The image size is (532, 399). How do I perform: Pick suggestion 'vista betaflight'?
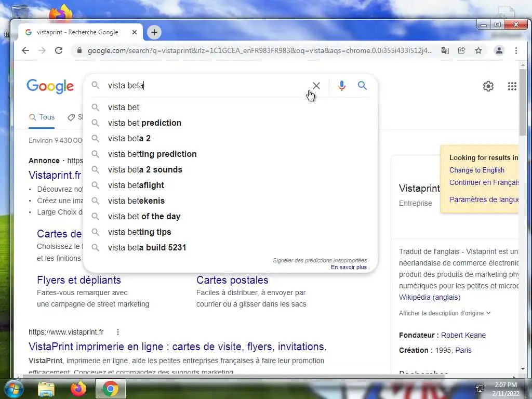coord(230,185)
